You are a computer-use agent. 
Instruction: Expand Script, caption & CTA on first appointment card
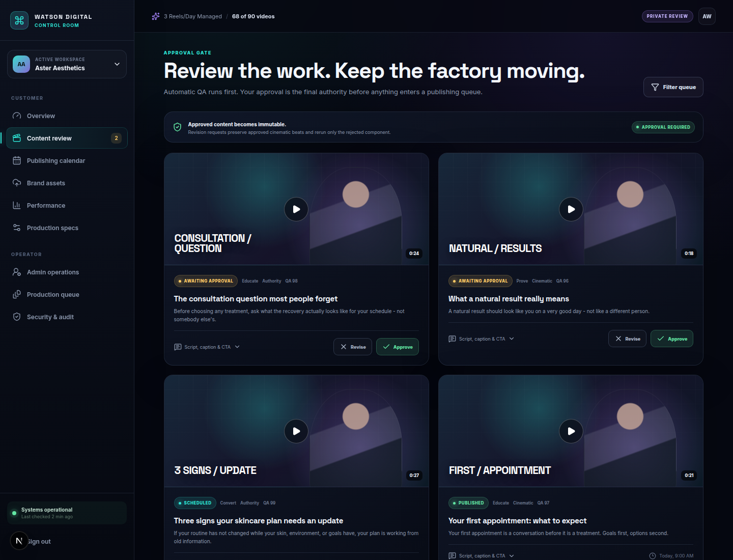[482, 556]
